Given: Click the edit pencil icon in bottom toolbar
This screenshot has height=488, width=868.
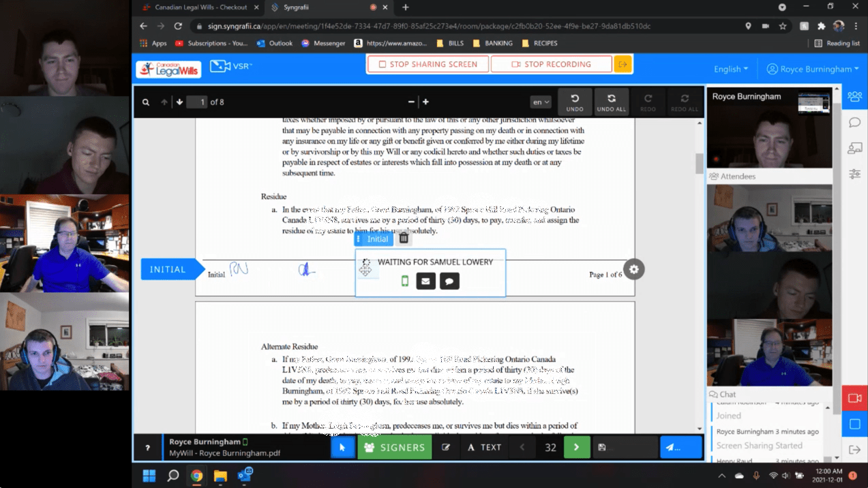Looking at the screenshot, I should (446, 447).
